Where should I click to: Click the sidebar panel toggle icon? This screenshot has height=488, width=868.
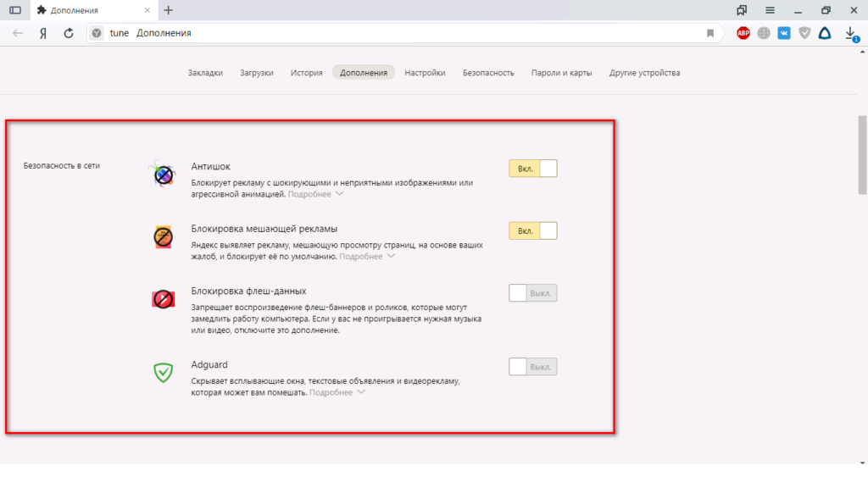coord(15,10)
